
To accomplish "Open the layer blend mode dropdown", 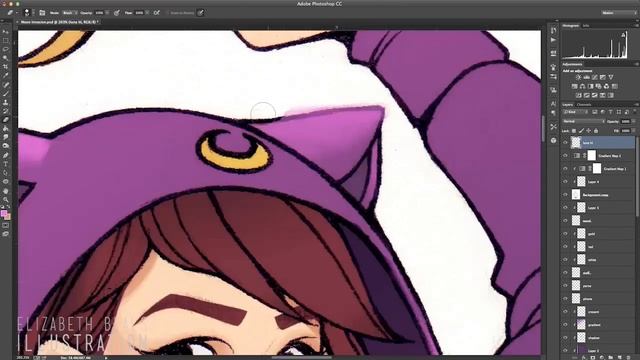I will [x=584, y=122].
